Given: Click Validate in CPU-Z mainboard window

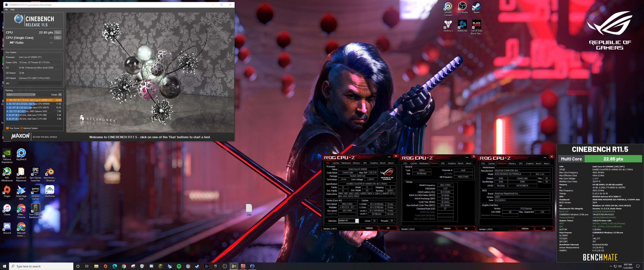Looking at the screenshot, I should [525, 229].
